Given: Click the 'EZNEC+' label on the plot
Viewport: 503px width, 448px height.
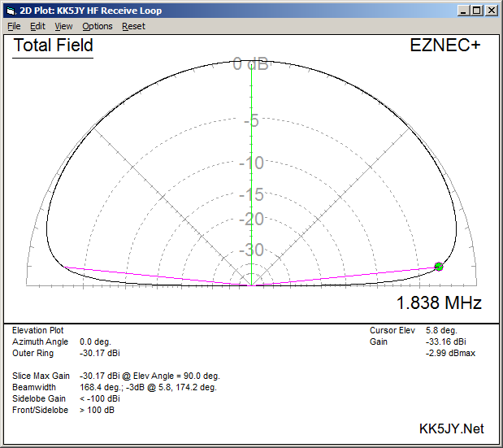Looking at the screenshot, I should [x=445, y=45].
